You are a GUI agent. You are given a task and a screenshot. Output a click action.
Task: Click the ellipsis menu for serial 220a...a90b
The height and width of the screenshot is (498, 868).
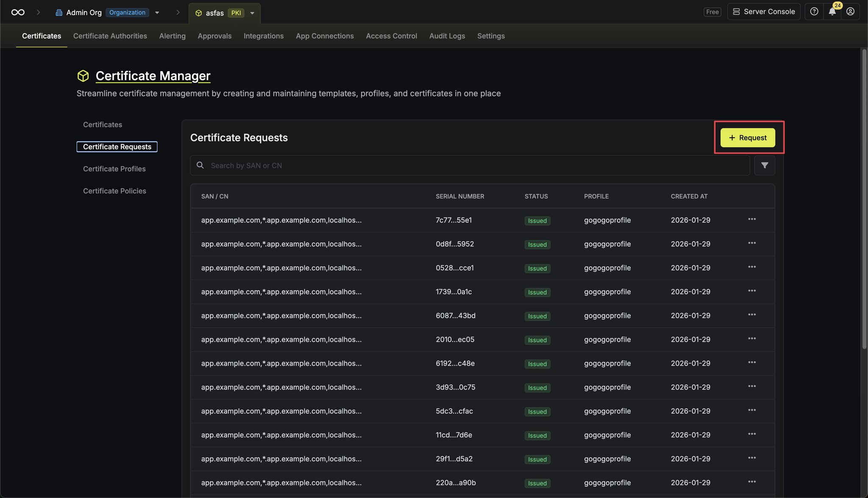[751, 482]
